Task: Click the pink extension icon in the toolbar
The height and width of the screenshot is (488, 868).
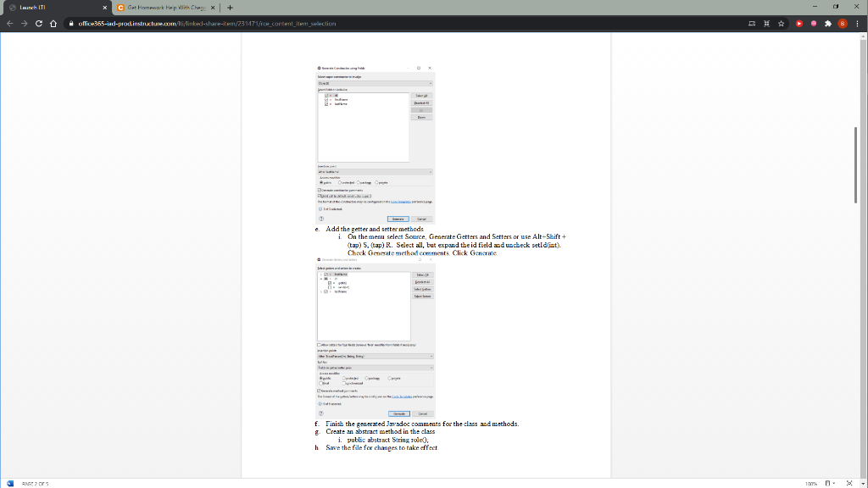Action: point(814,24)
